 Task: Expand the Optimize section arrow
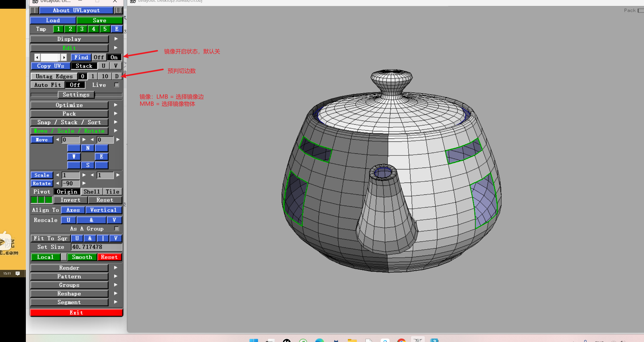click(116, 105)
